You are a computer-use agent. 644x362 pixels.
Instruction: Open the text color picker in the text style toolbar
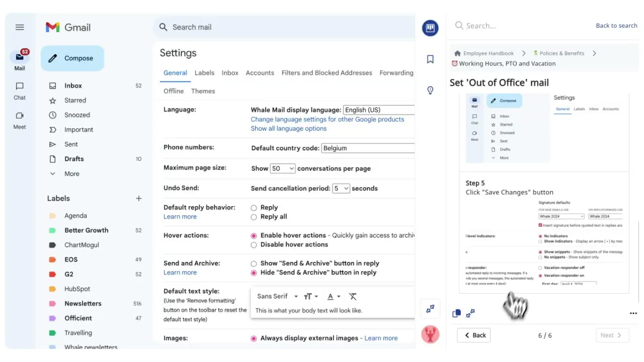334,297
